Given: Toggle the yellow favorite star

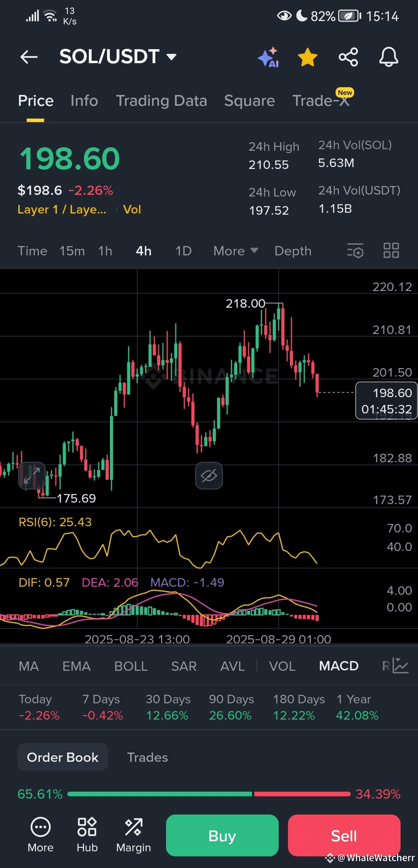Looking at the screenshot, I should click(307, 57).
